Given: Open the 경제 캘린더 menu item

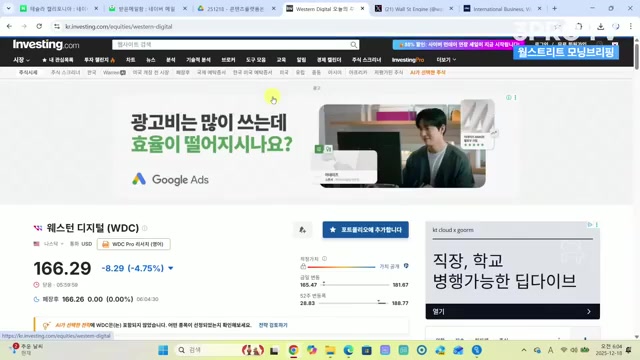Looking at the screenshot, I should coord(329,60).
